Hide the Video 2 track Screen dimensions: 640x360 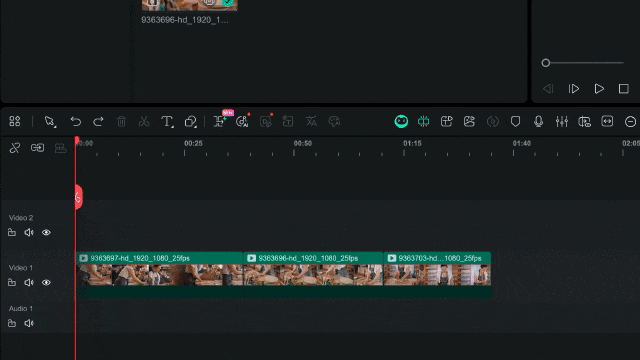pos(46,233)
